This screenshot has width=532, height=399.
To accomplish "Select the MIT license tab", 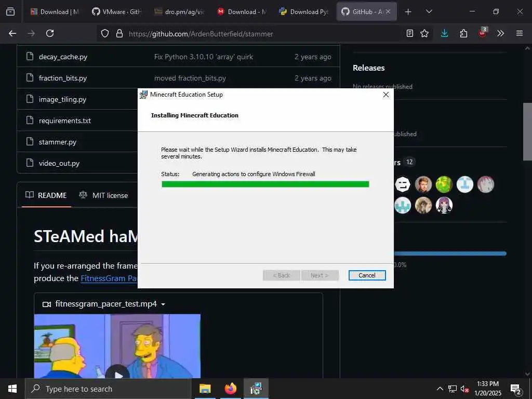I will pyautogui.click(x=103, y=195).
